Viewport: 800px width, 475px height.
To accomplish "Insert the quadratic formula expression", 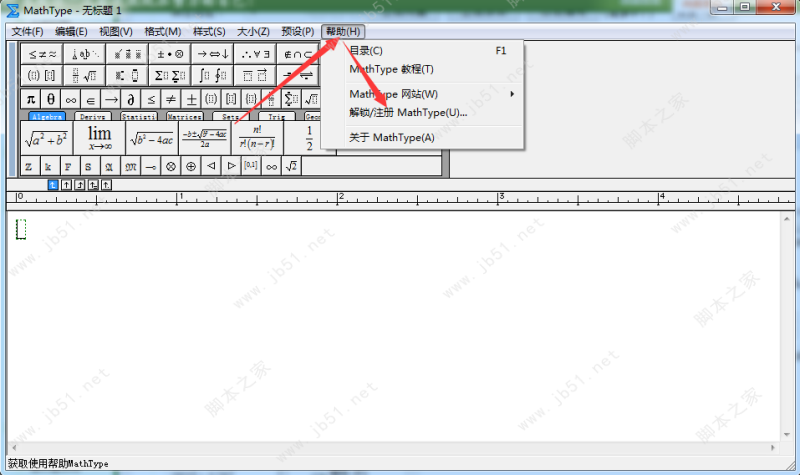I will pyautogui.click(x=205, y=138).
